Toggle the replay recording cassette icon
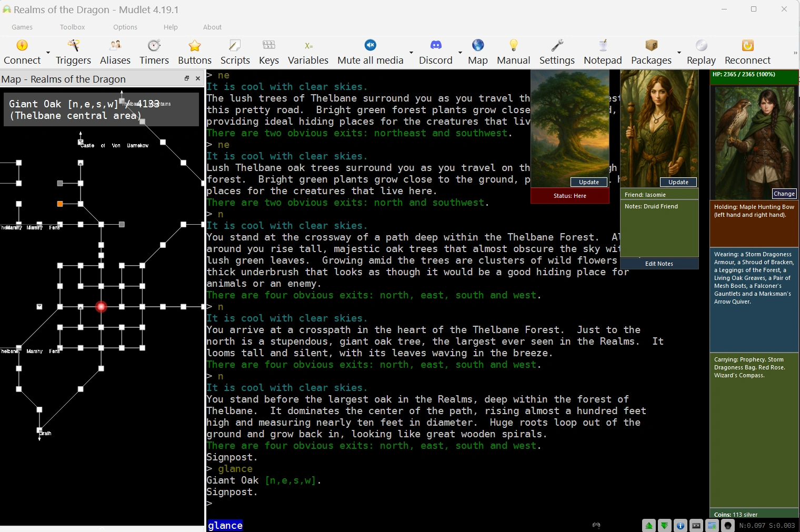 [x=696, y=525]
